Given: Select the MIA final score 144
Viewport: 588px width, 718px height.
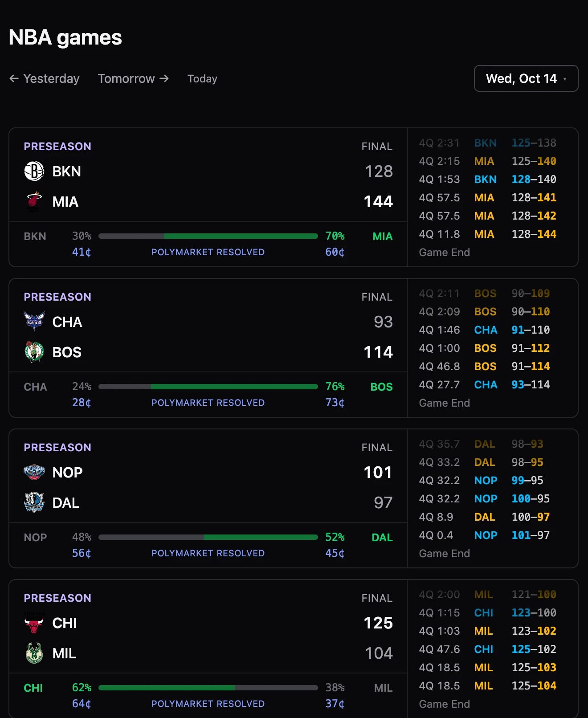Looking at the screenshot, I should (378, 202).
